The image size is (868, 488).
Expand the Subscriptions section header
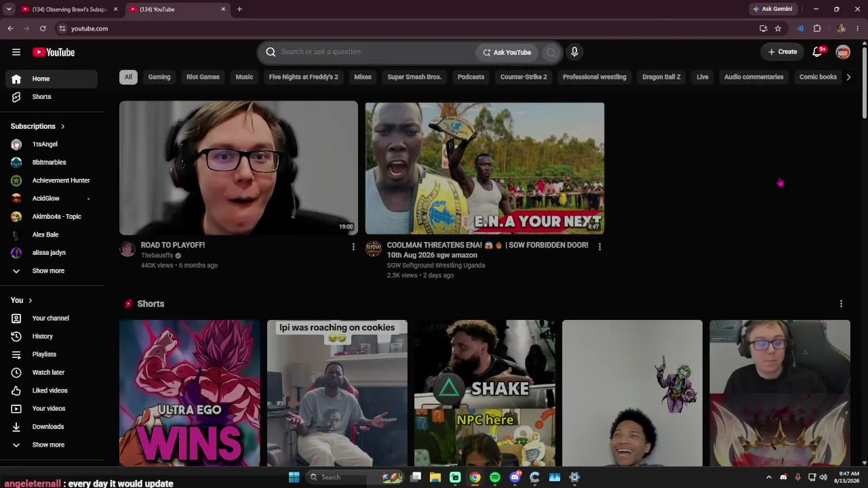(38, 126)
